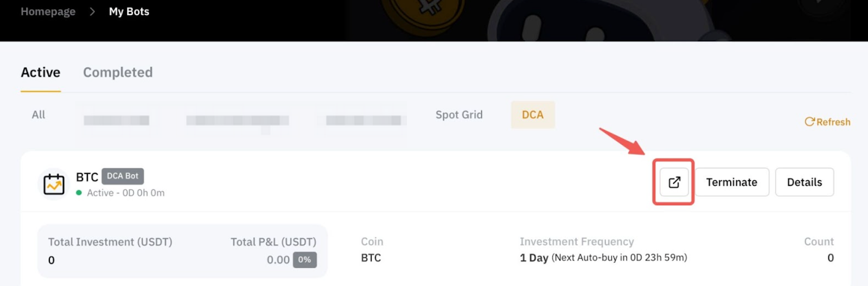Click the green active status dot
This screenshot has width=868, height=286.
tap(79, 193)
